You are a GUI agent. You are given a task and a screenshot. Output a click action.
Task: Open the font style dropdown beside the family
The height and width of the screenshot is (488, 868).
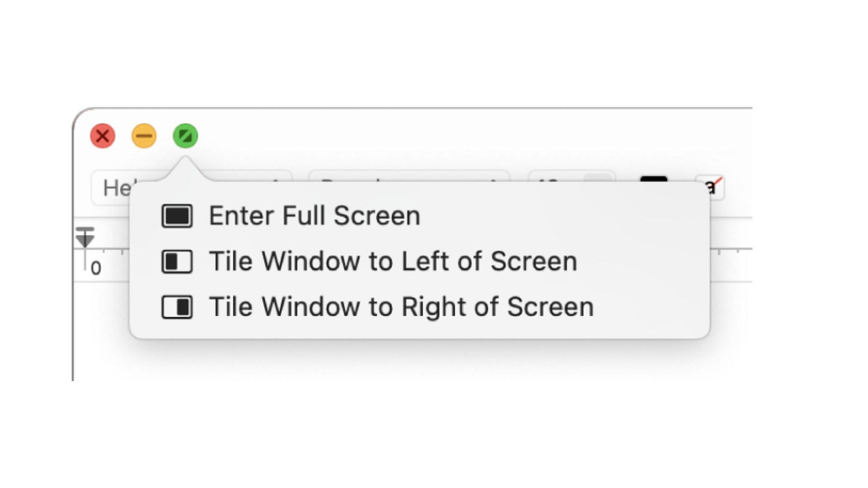[x=409, y=176]
